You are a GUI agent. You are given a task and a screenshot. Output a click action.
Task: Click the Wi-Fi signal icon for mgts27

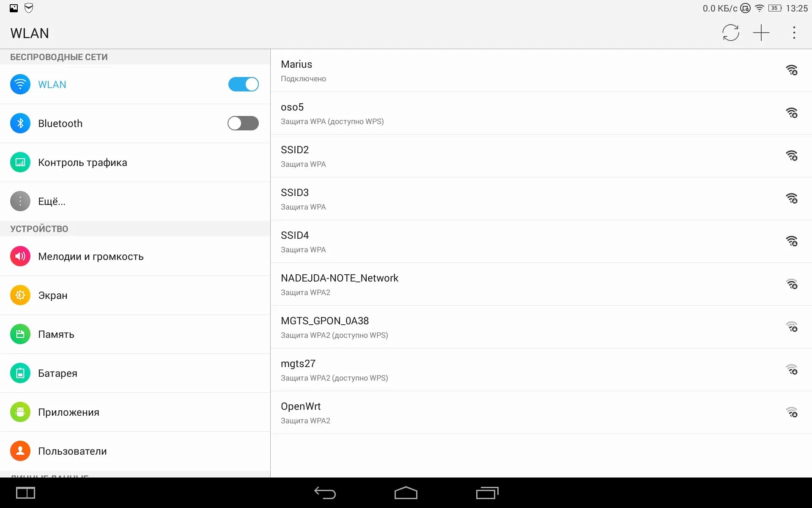pyautogui.click(x=792, y=369)
